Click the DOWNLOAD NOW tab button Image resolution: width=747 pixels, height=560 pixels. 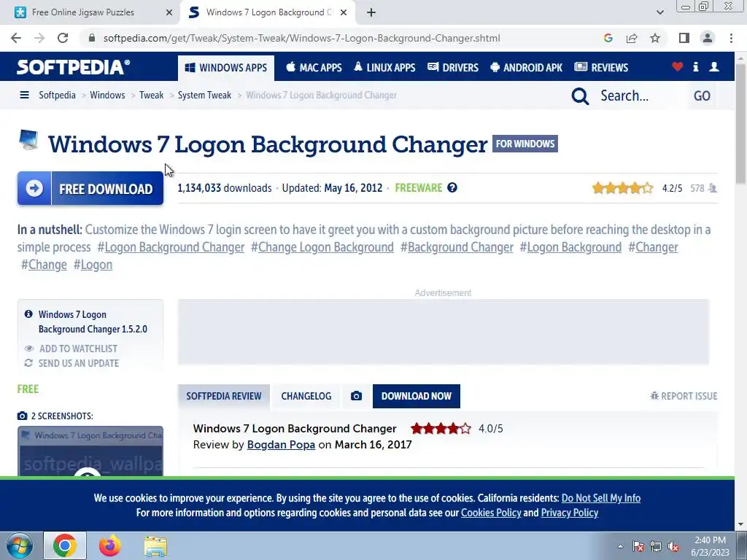click(x=417, y=396)
